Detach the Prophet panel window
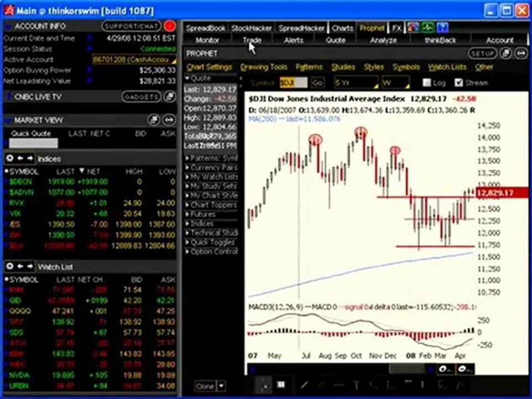This screenshot has height=399, width=532. (x=506, y=53)
